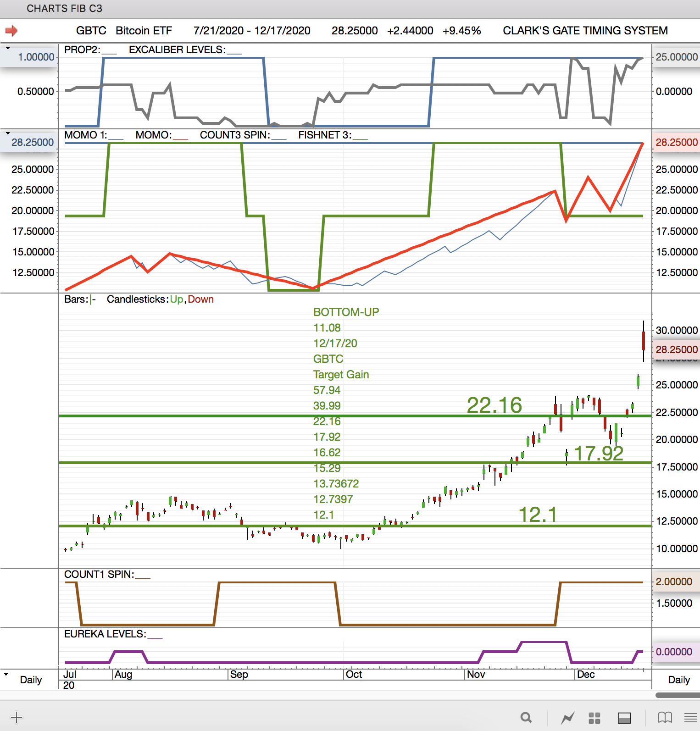The image size is (700, 731).
Task: Click the large 17.92 level label
Action: 599,454
